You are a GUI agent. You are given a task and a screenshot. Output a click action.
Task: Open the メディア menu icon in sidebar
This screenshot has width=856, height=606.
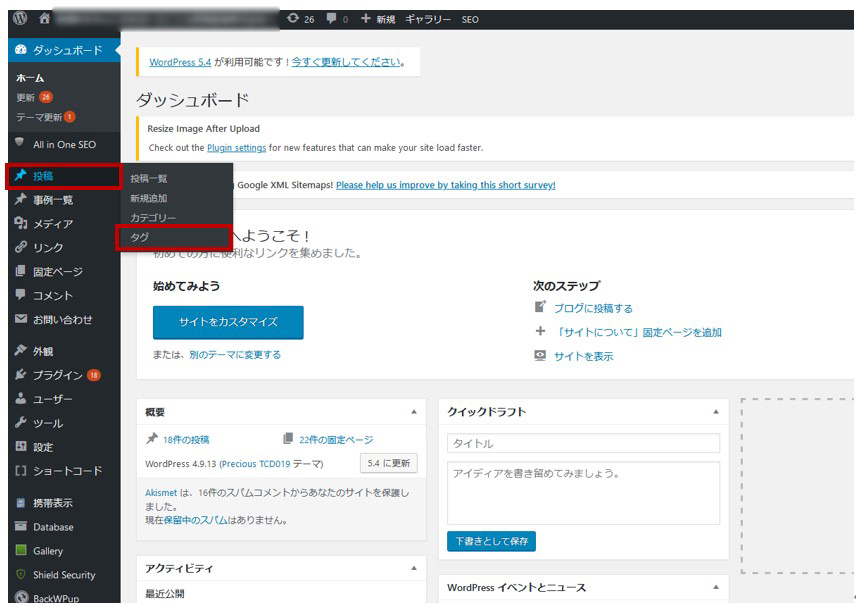click(21, 224)
